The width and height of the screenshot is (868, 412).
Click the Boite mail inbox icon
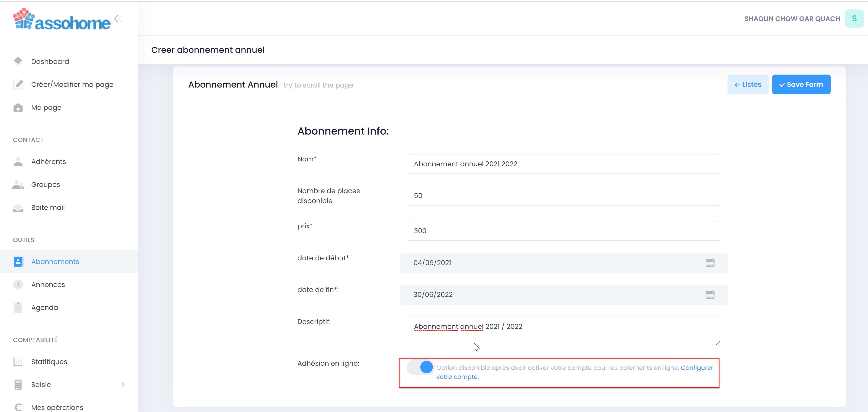click(18, 208)
